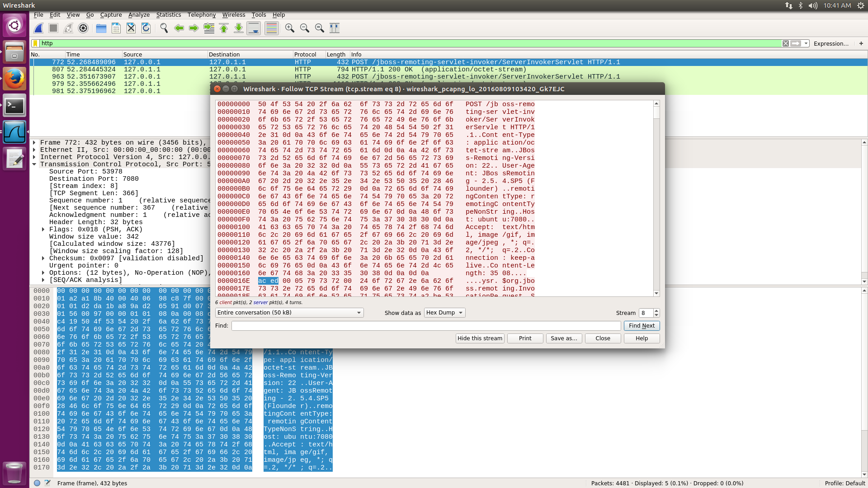Expand Internet Protocol Version 4 node
This screenshot has width=868, height=488.
34,157
